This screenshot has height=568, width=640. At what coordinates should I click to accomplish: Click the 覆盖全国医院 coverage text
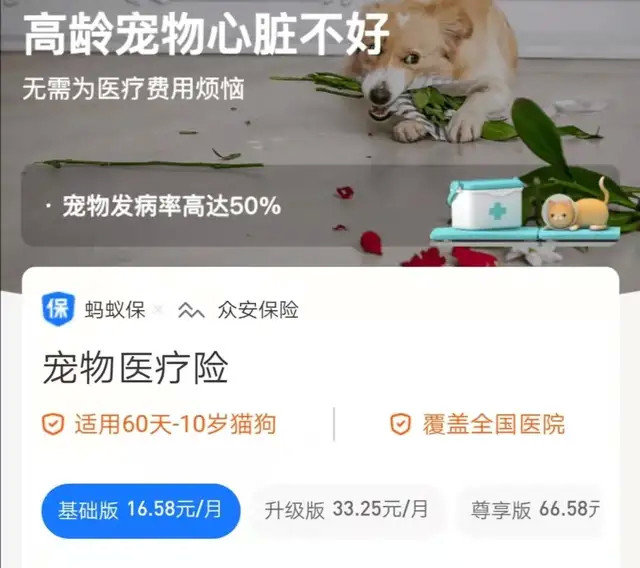pos(493,424)
